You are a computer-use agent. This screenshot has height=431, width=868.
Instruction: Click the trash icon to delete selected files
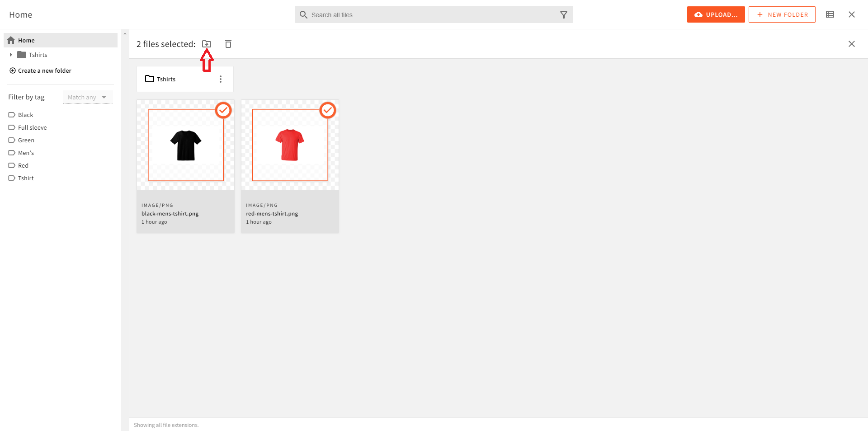[x=228, y=44]
